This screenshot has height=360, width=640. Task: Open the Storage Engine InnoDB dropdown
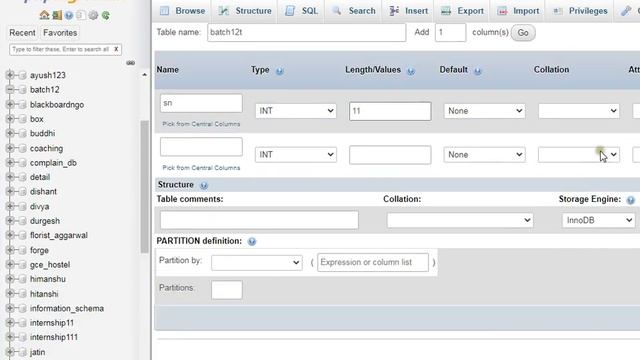[x=598, y=220]
